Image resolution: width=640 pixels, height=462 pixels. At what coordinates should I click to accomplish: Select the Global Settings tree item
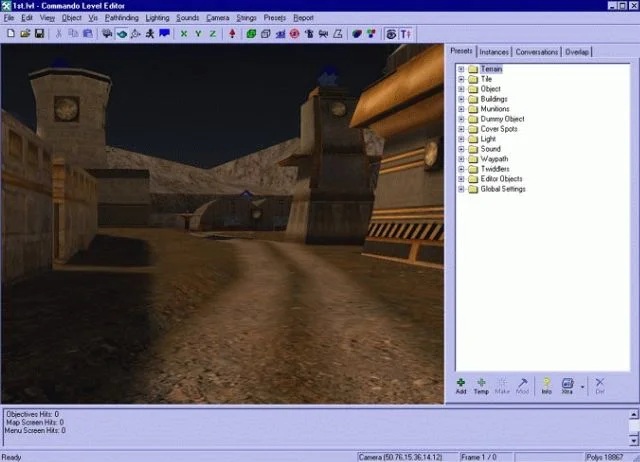pos(503,189)
